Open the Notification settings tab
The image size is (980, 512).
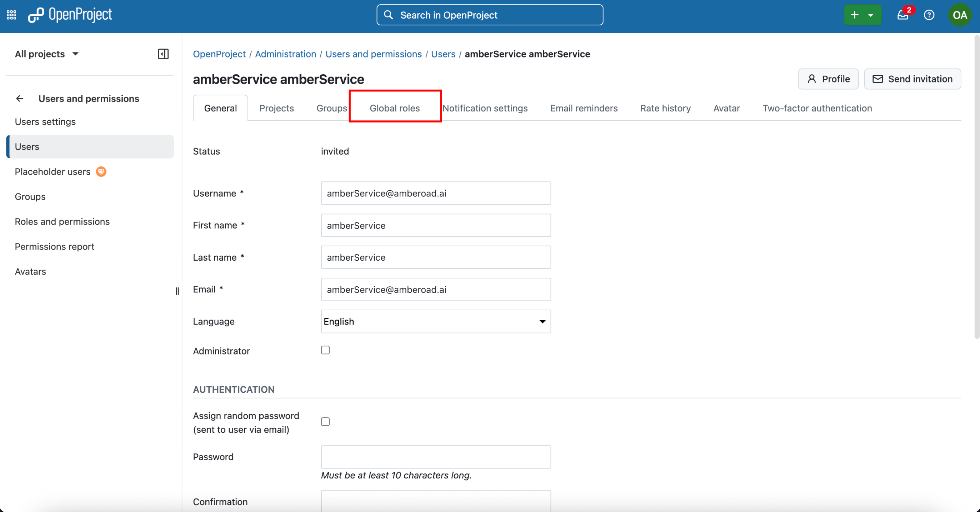pyautogui.click(x=485, y=109)
